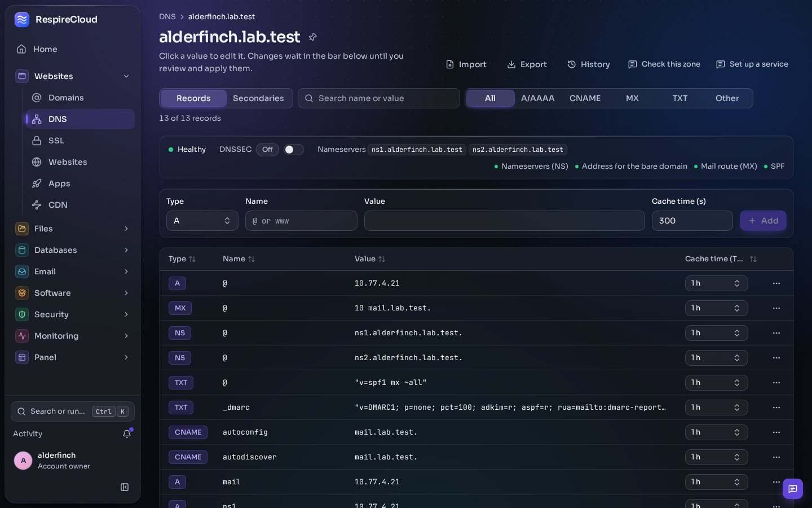The width and height of the screenshot is (812, 508).
Task: Click DNS in the breadcrumb
Action: tap(167, 17)
